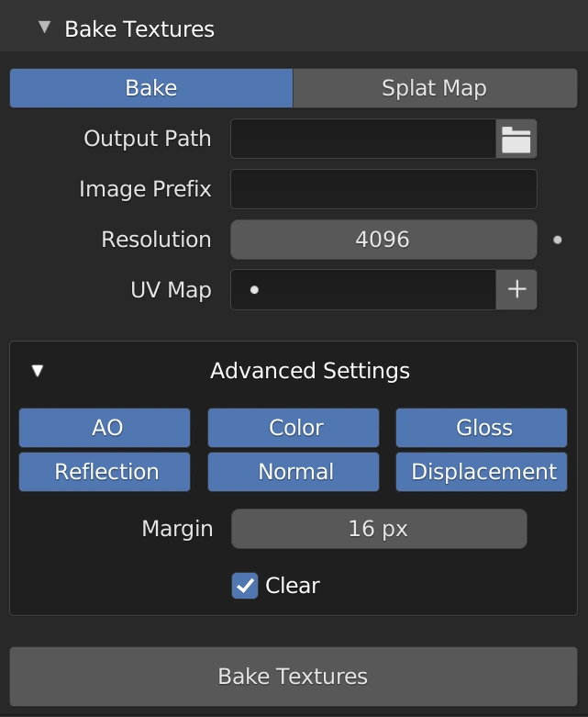Collapse the Bake Textures panel
The width and height of the screenshot is (588, 717).
click(44, 28)
